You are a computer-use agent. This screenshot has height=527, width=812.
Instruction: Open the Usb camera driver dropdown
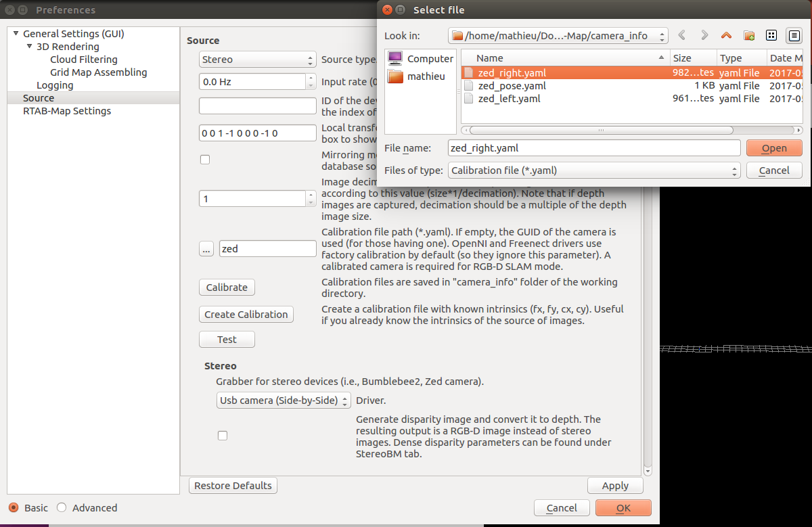click(x=284, y=400)
